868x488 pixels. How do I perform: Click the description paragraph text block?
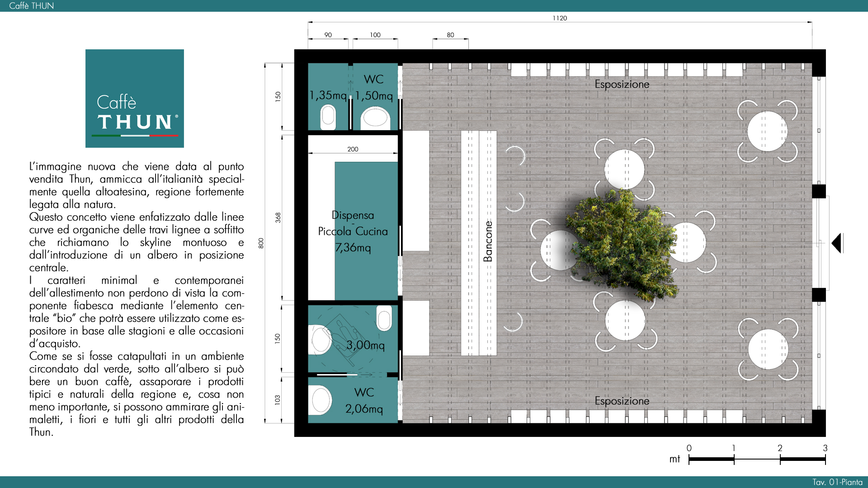(137, 299)
